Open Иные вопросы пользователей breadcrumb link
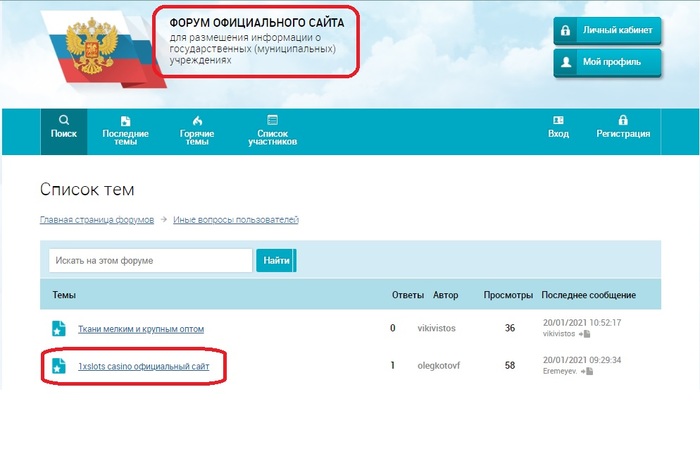The height and width of the screenshot is (454, 700). tap(235, 220)
